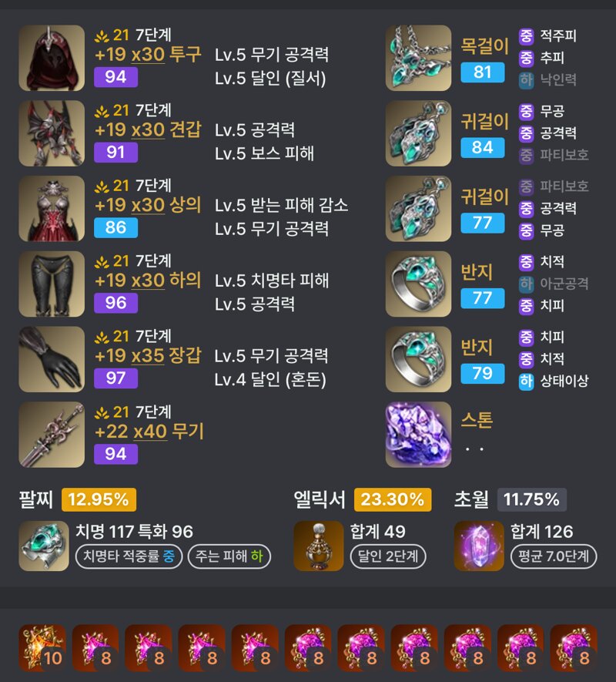This screenshot has height=682, width=616.
Task: Click the x40 weapon link text
Action: tap(150, 432)
